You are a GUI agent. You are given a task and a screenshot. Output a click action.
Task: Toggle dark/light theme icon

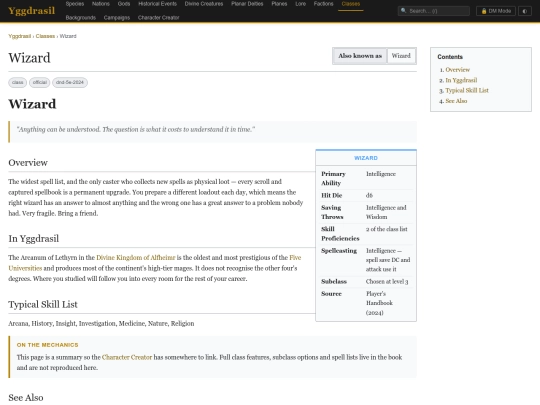tap(525, 11)
